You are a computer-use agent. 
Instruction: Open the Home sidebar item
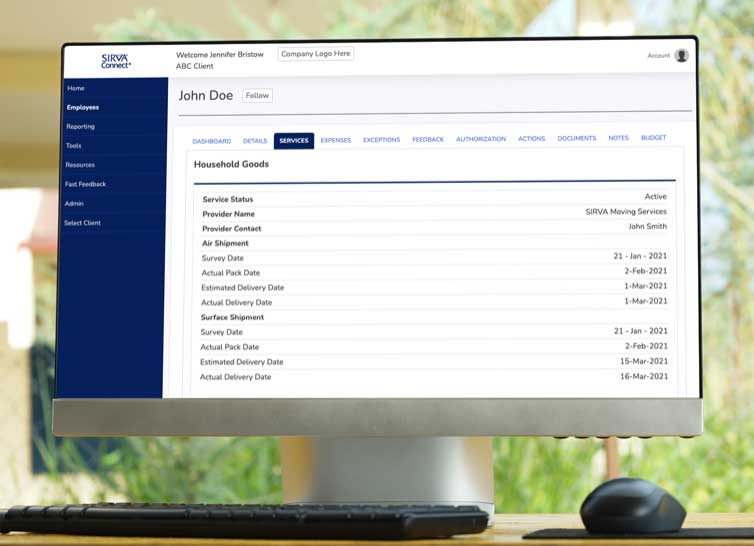76,89
